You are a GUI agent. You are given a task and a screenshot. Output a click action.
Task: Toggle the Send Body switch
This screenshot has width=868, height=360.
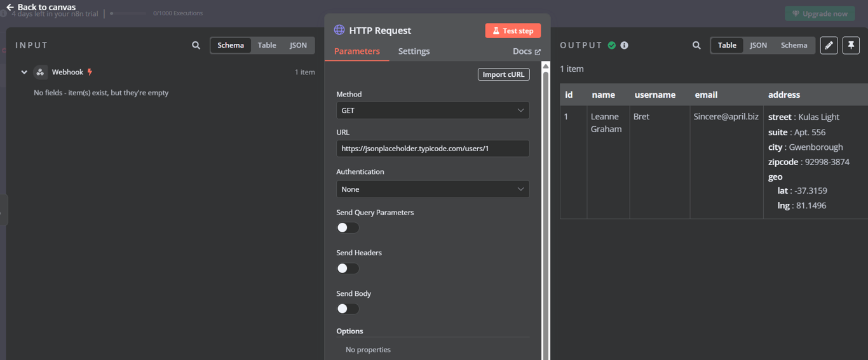click(x=348, y=309)
